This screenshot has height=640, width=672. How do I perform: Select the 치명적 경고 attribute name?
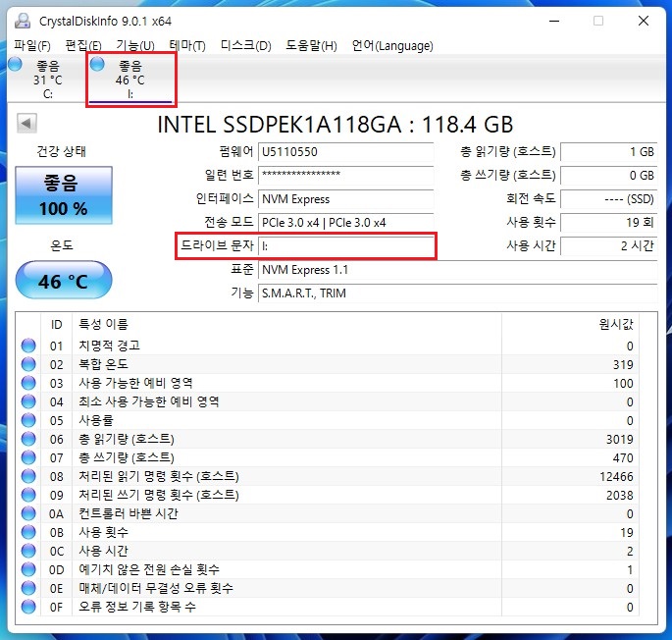click(110, 346)
